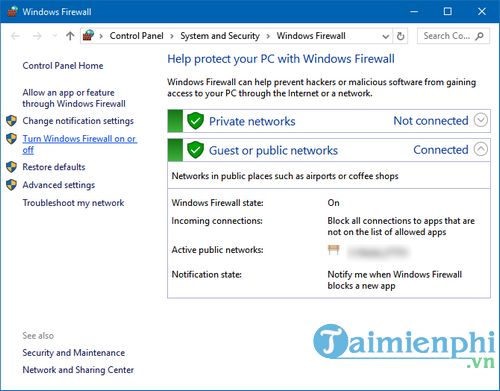The width and height of the screenshot is (500, 391).
Task: Expand chevron after Control Panel breadcrumb
Action: [172, 36]
